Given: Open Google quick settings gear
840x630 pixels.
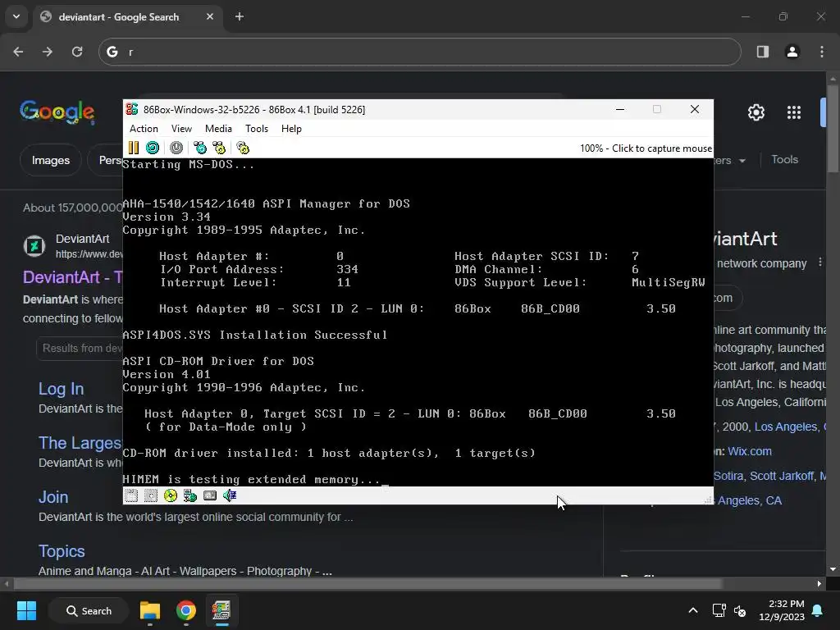Looking at the screenshot, I should [x=756, y=112].
